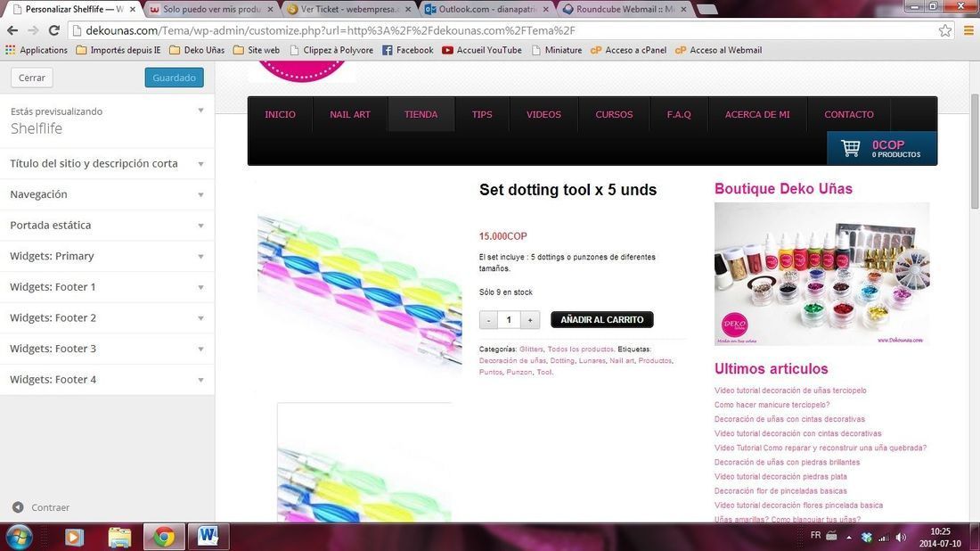Screen dimensions: 980x551
Task: Open the Miniature bookmark
Action: [x=556, y=50]
